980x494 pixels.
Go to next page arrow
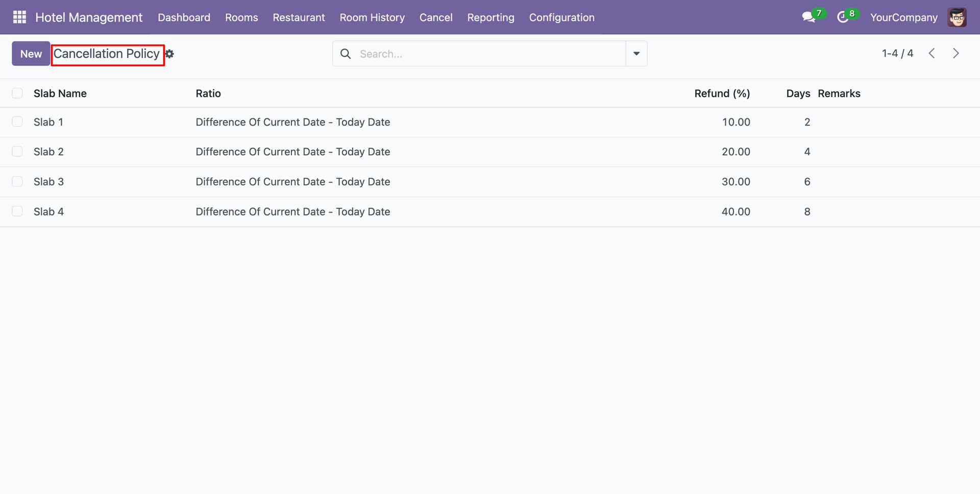point(955,54)
